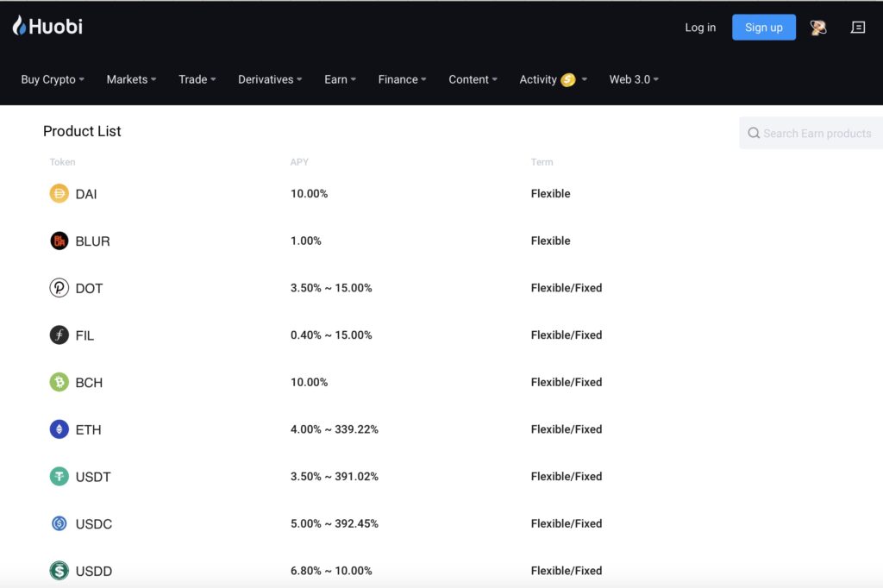
Task: Click the USDT token icon
Action: (x=59, y=477)
